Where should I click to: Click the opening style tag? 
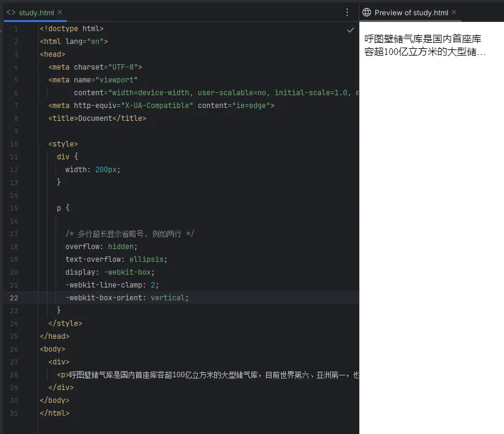[63, 144]
